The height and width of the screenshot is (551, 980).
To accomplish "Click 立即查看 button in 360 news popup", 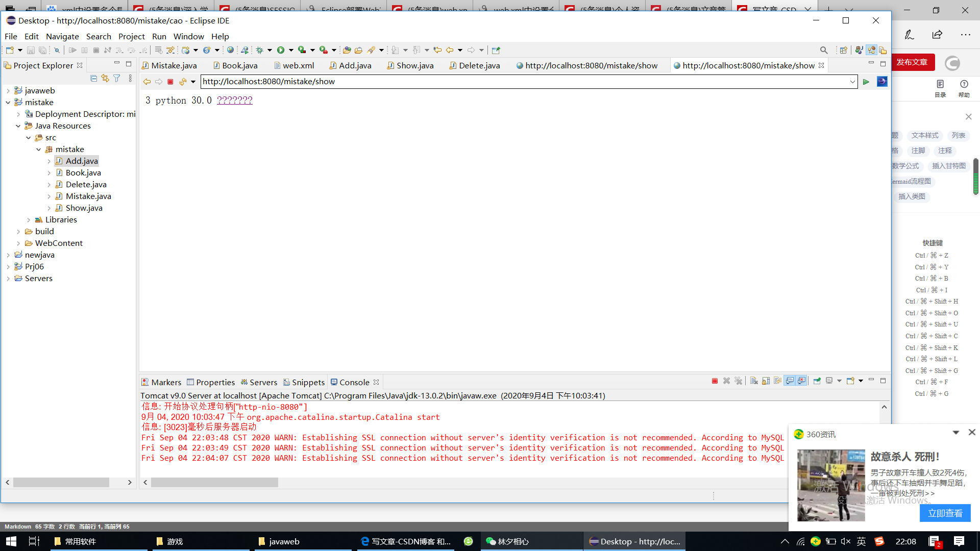I will coord(945,513).
